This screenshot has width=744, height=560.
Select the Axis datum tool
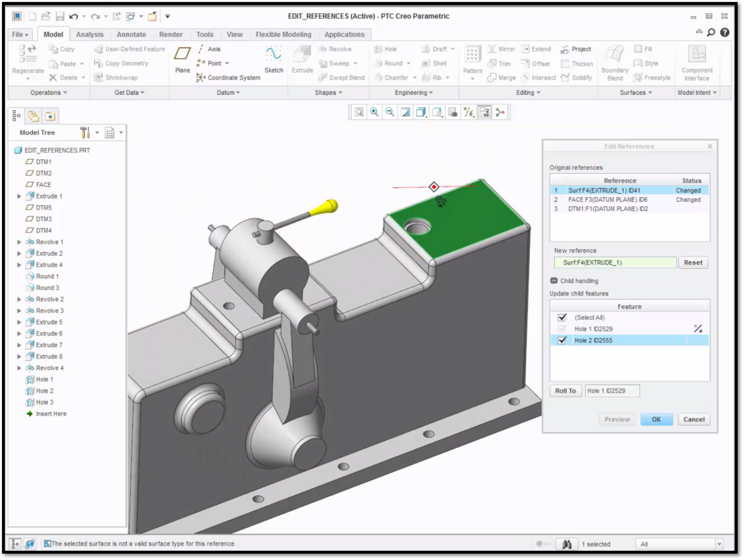(x=208, y=49)
